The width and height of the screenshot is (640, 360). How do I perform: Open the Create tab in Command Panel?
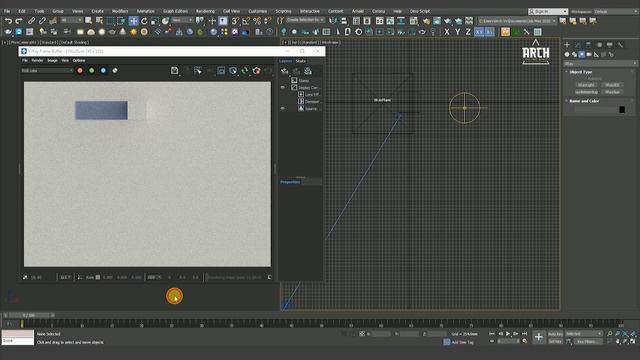567,44
